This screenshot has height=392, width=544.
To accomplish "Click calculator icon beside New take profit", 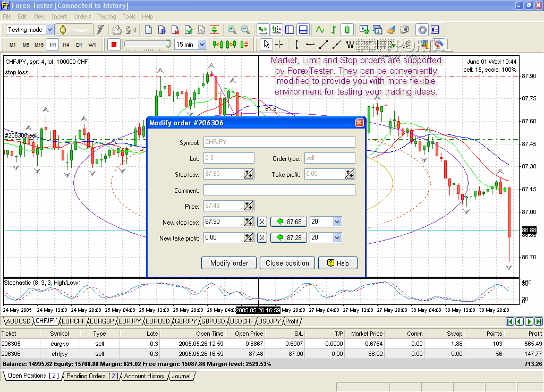I will tap(249, 237).
